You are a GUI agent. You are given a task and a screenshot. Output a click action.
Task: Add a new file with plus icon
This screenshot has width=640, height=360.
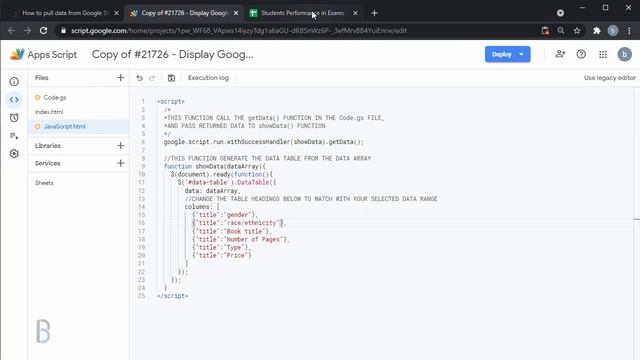pos(120,78)
